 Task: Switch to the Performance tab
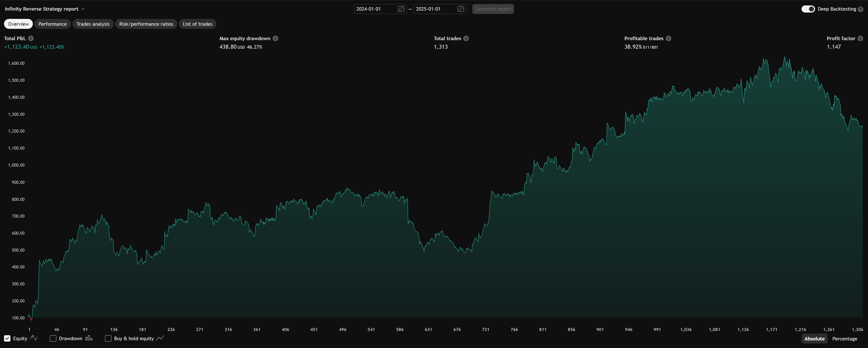[52, 24]
